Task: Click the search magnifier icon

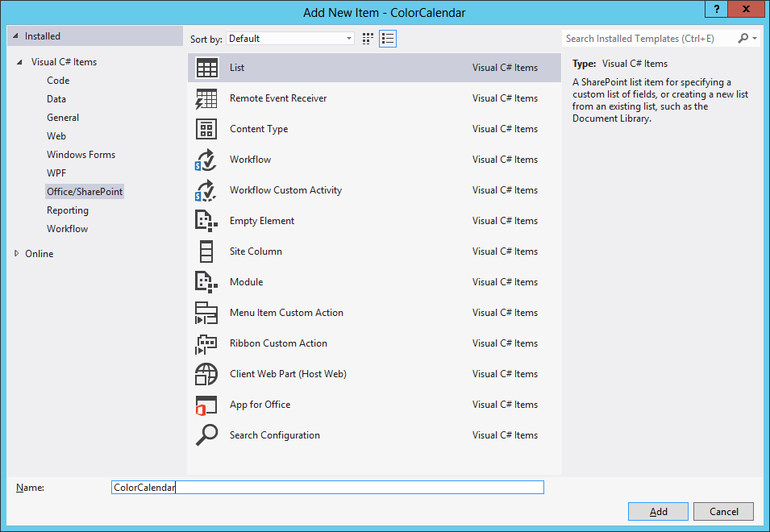Action: click(743, 38)
